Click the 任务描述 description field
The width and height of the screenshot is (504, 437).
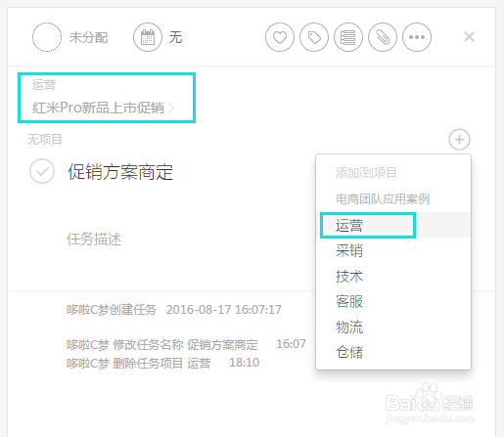[94, 240]
